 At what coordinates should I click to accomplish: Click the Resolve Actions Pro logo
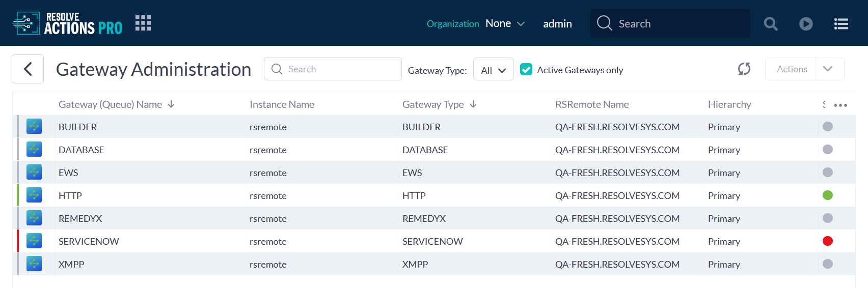coord(68,23)
